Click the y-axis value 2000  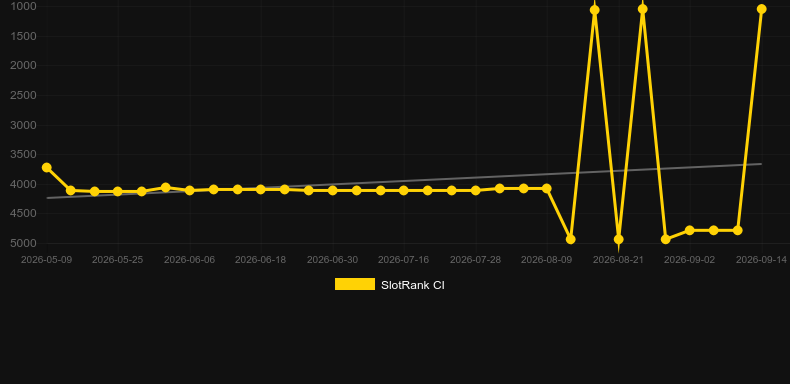23,66
